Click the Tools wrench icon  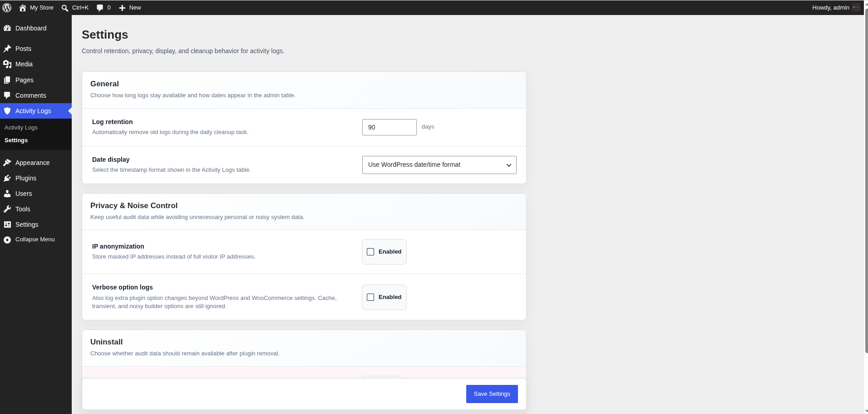click(x=7, y=209)
